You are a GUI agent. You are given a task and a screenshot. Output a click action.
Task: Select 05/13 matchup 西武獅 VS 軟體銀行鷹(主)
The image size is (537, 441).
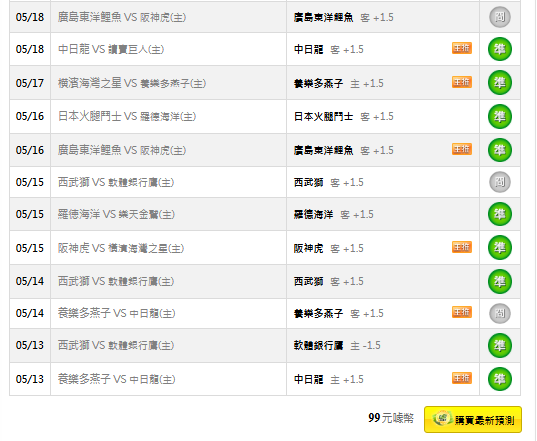pos(116,345)
